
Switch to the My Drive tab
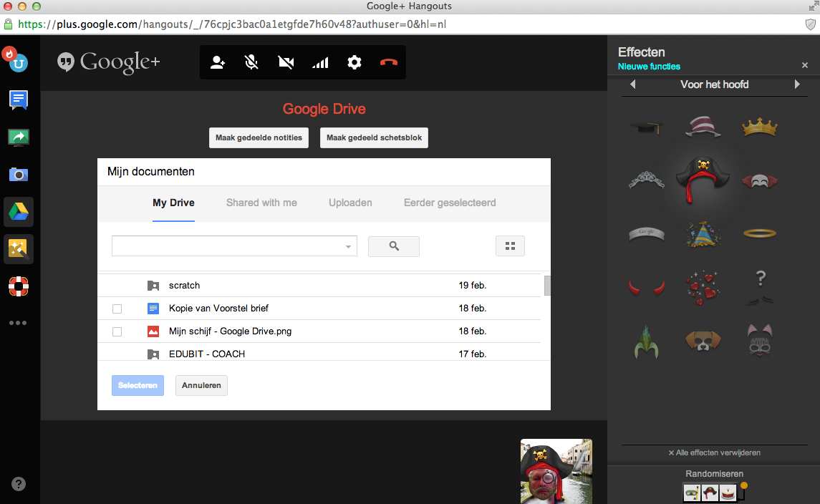(173, 203)
